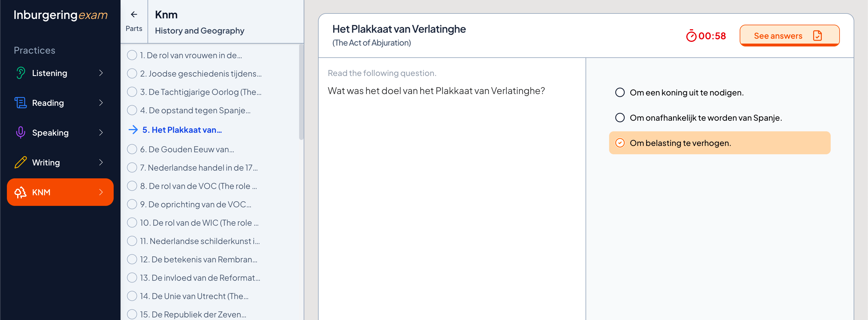
Task: Expand the Writing practice chevron
Action: pos(101,162)
